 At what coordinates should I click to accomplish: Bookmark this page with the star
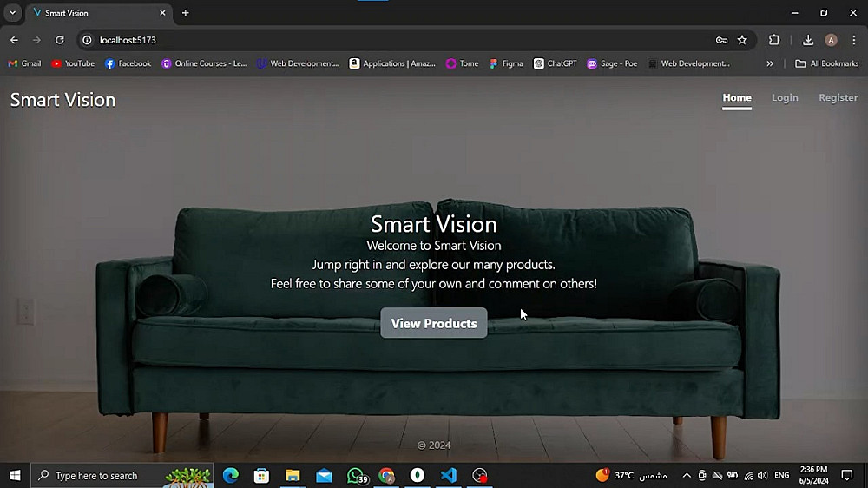tap(742, 40)
